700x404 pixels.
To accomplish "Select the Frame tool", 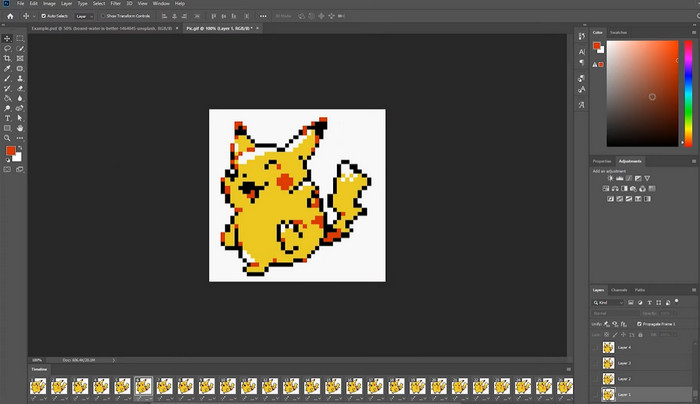I will [x=20, y=58].
